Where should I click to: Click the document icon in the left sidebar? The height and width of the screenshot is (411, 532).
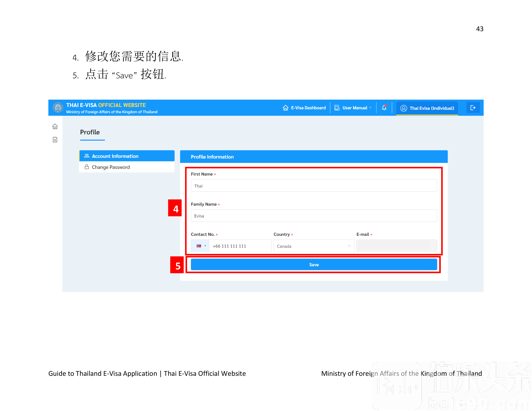(55, 140)
